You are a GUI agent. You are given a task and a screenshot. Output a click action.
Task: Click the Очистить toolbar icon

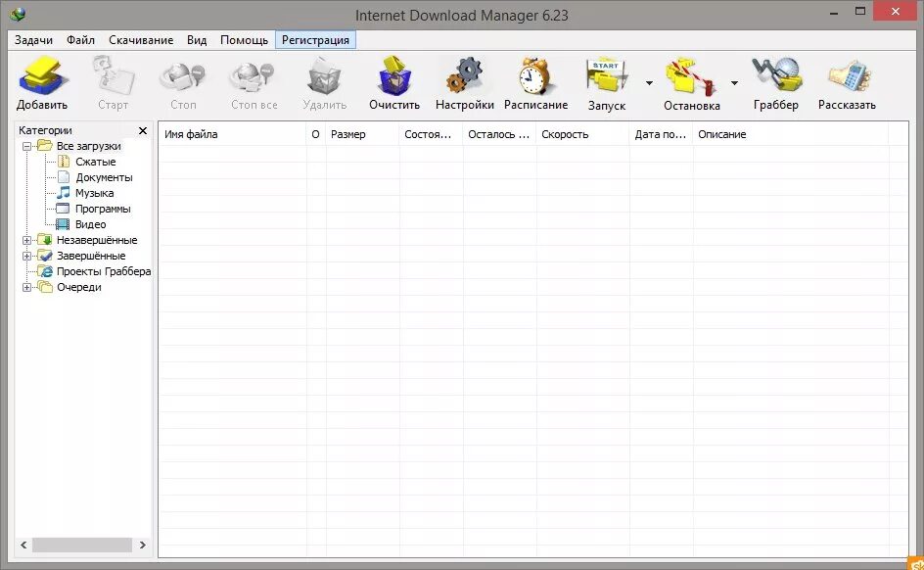pyautogui.click(x=394, y=75)
